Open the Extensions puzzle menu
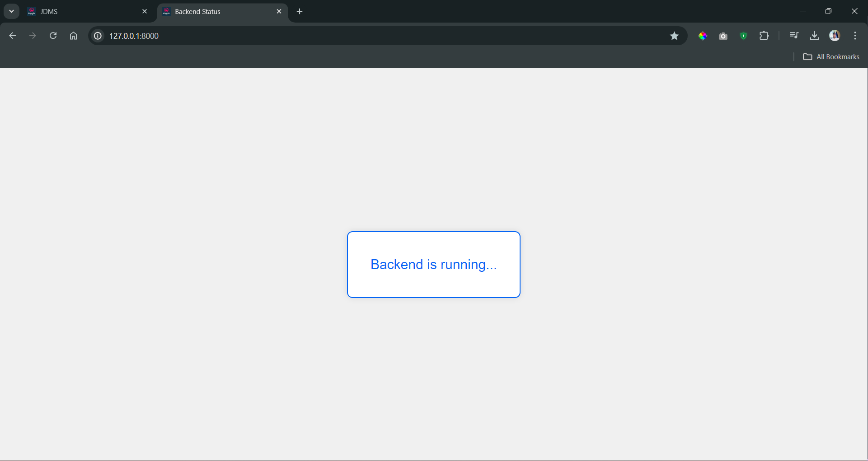The image size is (868, 461). click(x=764, y=36)
